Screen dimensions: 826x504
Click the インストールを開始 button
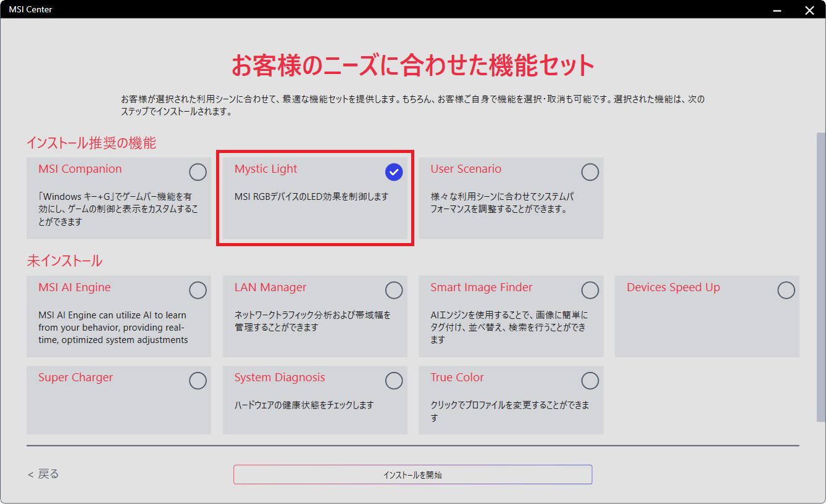point(413,474)
